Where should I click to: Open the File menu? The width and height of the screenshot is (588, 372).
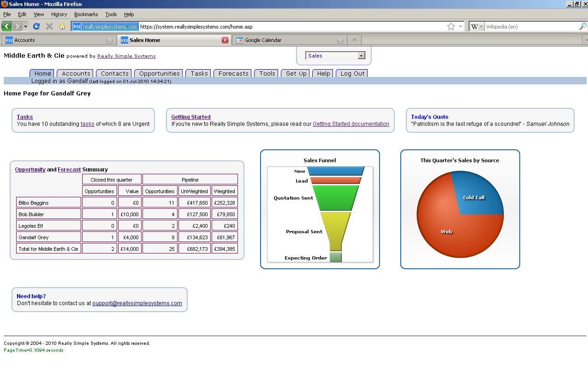(7, 14)
